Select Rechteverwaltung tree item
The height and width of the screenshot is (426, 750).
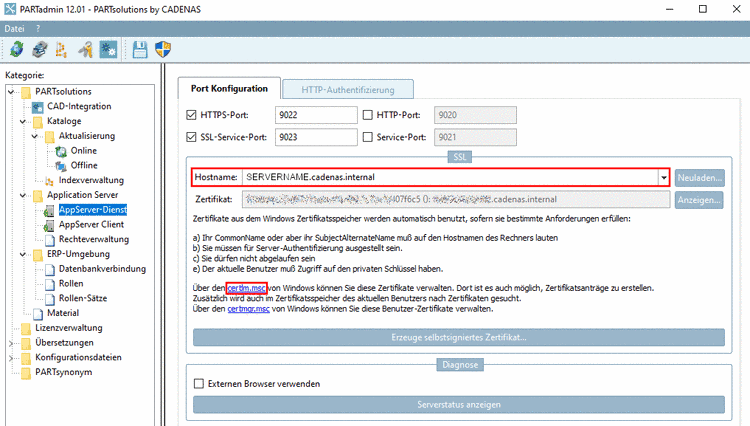coord(94,239)
